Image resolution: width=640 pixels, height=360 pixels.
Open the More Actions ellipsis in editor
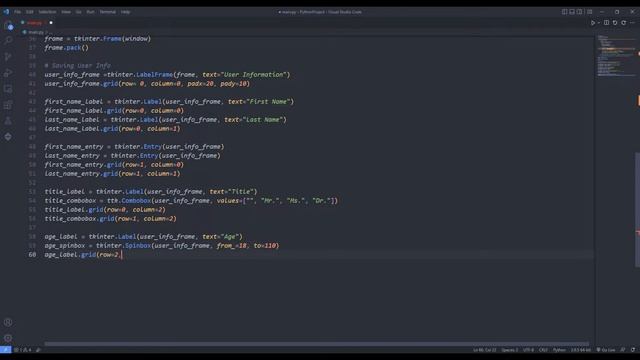632,23
